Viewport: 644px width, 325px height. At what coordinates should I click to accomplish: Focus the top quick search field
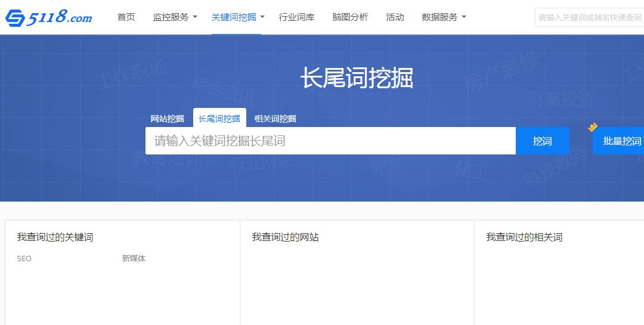pos(589,17)
